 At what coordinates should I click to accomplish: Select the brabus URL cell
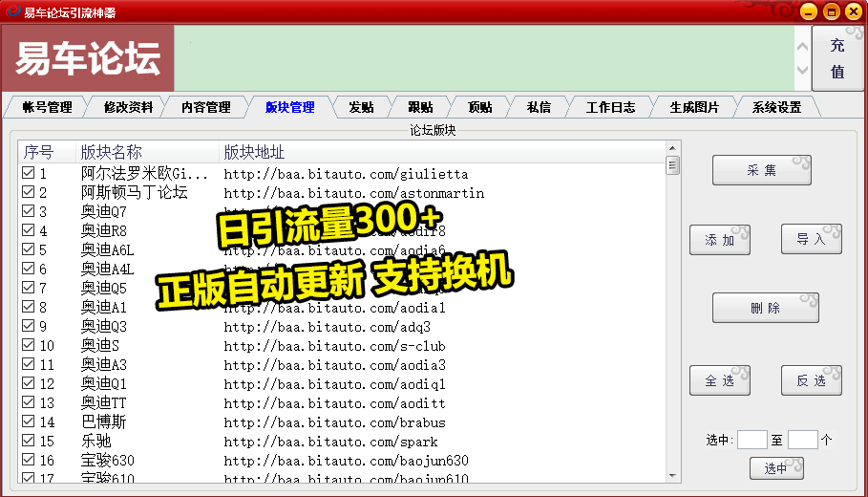coord(334,422)
